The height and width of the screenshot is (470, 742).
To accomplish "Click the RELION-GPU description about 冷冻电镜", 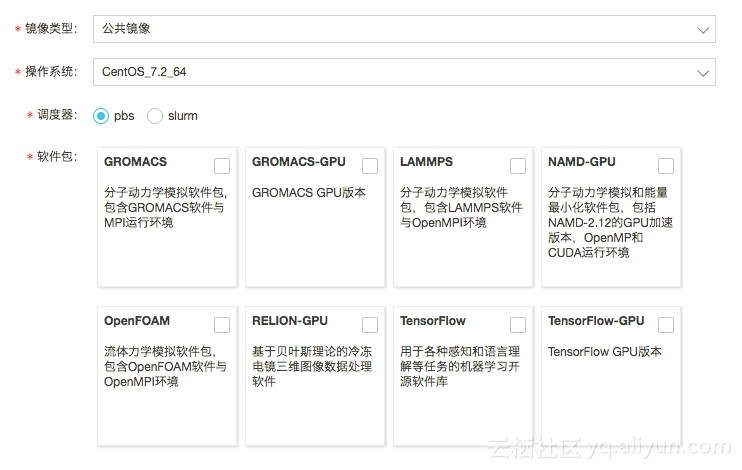I will tap(312, 367).
